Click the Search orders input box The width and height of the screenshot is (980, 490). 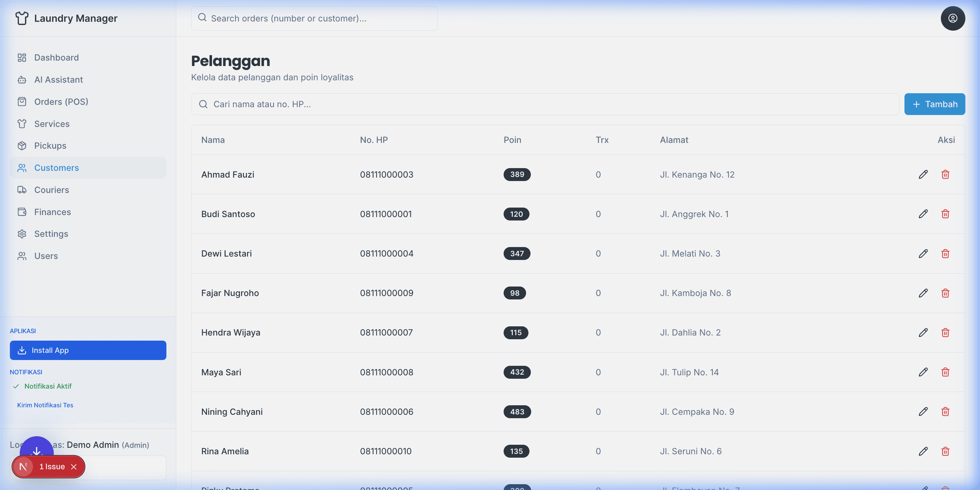pyautogui.click(x=314, y=18)
